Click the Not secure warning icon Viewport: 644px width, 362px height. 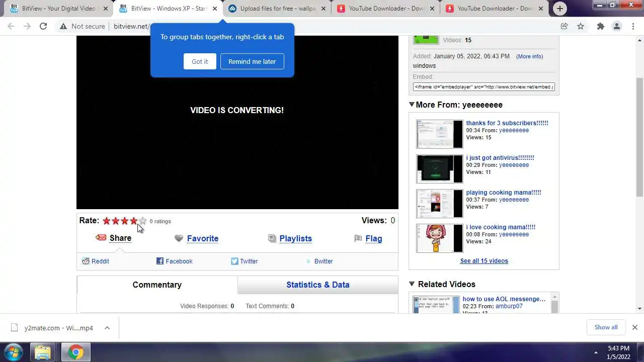pyautogui.click(x=63, y=26)
